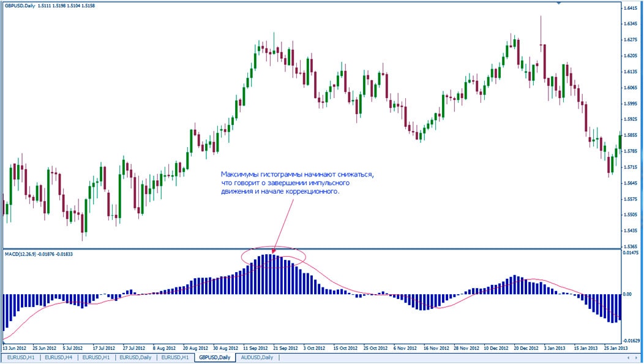Click the 20 Dec 2012 date label
644x364 pixels.
pyautogui.click(x=526, y=347)
